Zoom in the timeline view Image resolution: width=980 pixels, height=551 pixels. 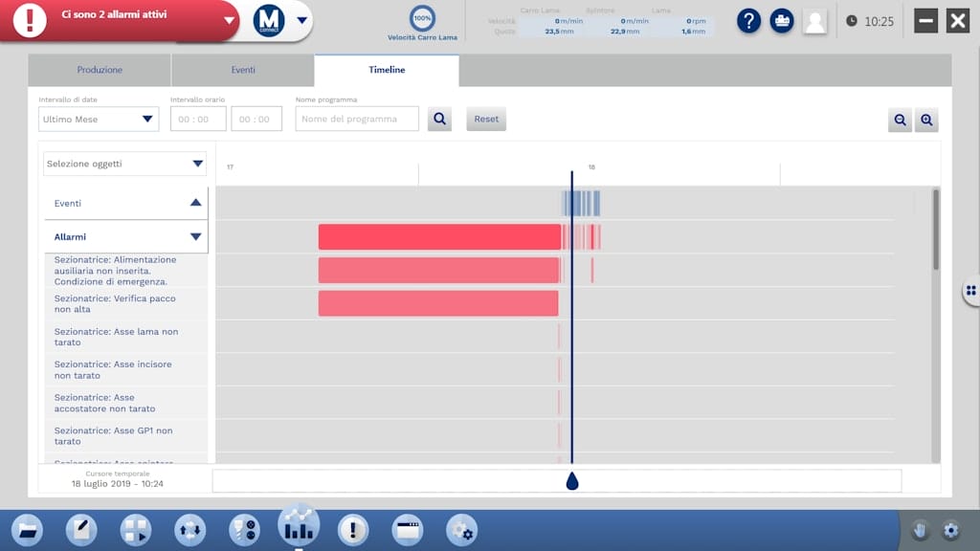[925, 120]
